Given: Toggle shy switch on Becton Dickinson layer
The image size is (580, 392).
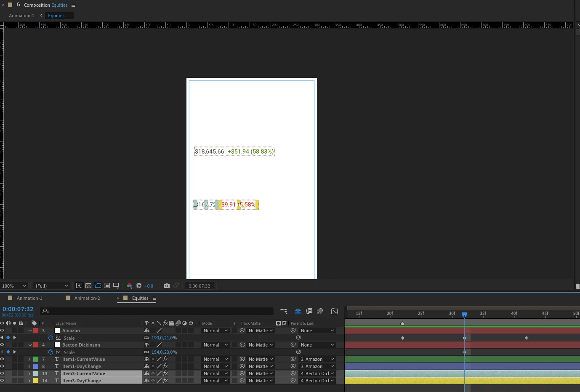Looking at the screenshot, I should point(146,345).
